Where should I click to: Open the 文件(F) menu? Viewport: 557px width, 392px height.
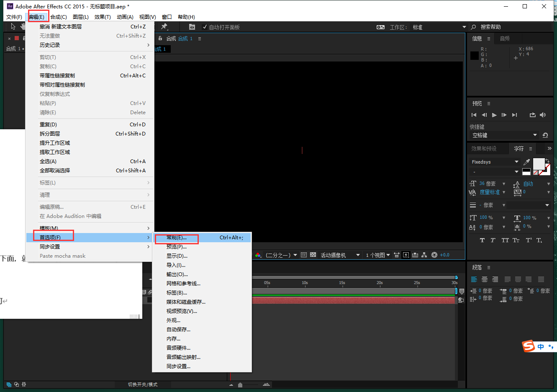coord(14,17)
